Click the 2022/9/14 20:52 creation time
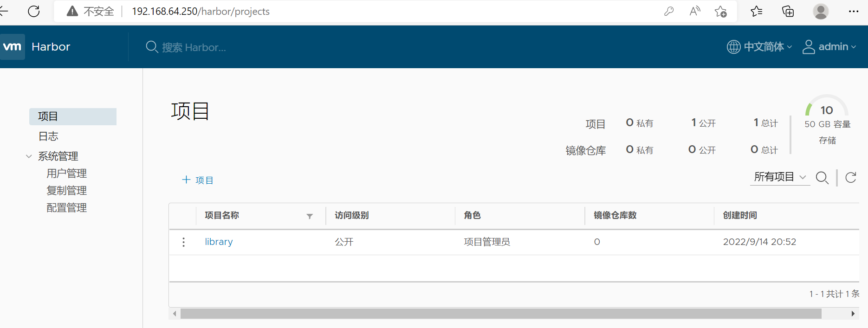Screen dimensions: 868x328 pyautogui.click(x=759, y=242)
